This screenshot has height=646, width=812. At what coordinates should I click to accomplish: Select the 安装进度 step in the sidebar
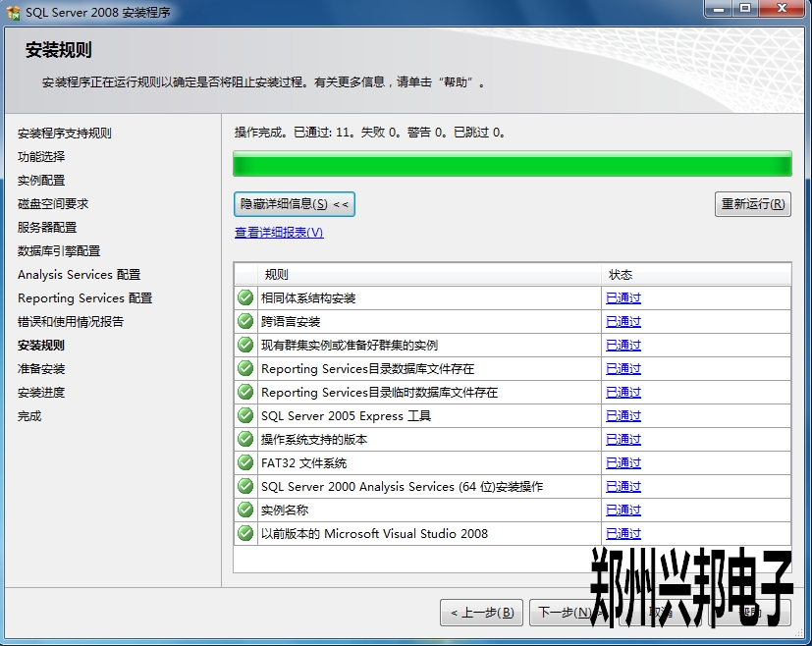tap(41, 393)
